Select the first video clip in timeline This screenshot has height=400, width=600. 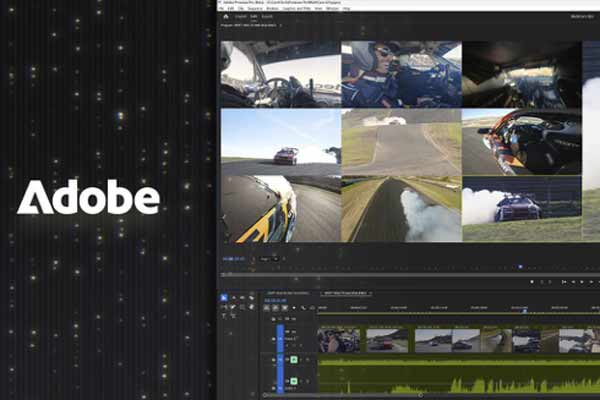tap(339, 339)
